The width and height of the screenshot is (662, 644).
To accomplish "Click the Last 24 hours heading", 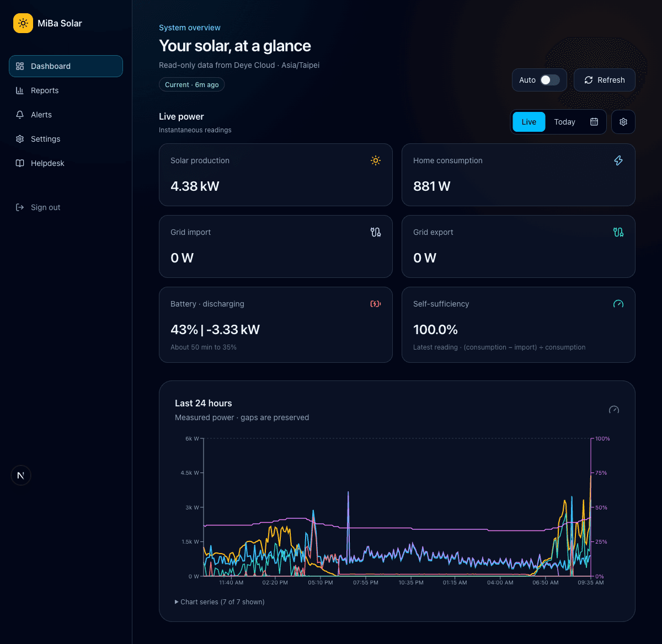I will coord(204,403).
